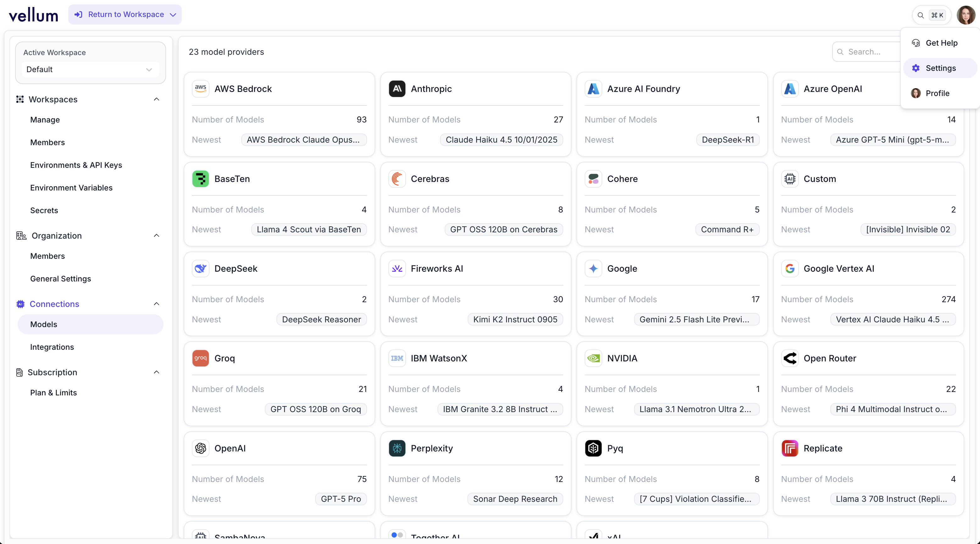980x544 pixels.
Task: Click the Search input field
Action: [x=871, y=51]
